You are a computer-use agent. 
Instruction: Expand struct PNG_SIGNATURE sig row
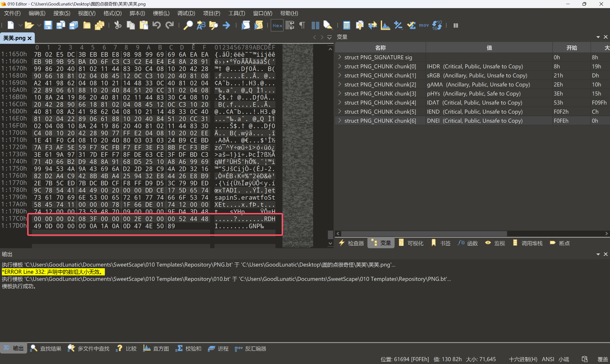click(x=340, y=57)
